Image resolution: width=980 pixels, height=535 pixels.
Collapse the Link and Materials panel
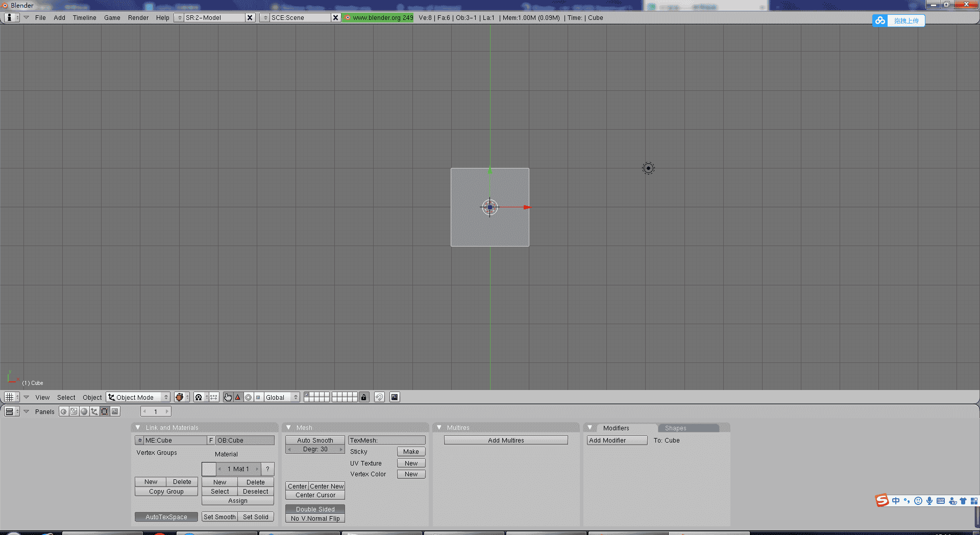(x=138, y=427)
